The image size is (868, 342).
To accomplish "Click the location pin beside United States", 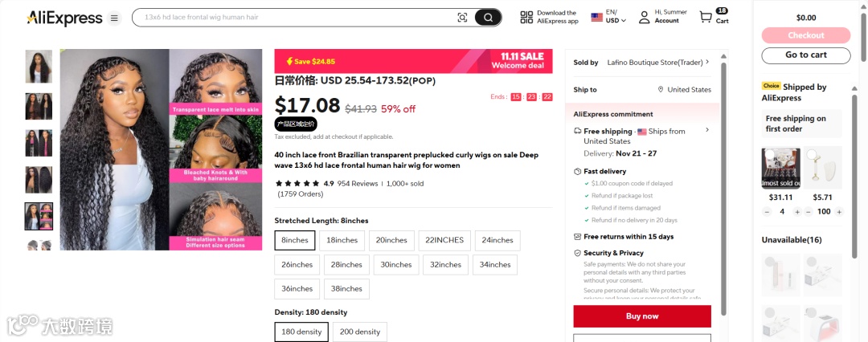I will point(661,90).
